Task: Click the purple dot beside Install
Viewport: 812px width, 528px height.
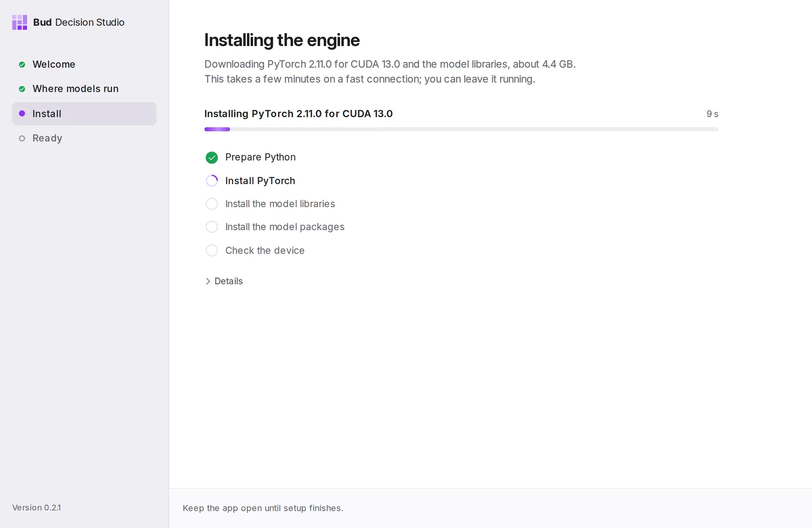Action: (x=22, y=114)
